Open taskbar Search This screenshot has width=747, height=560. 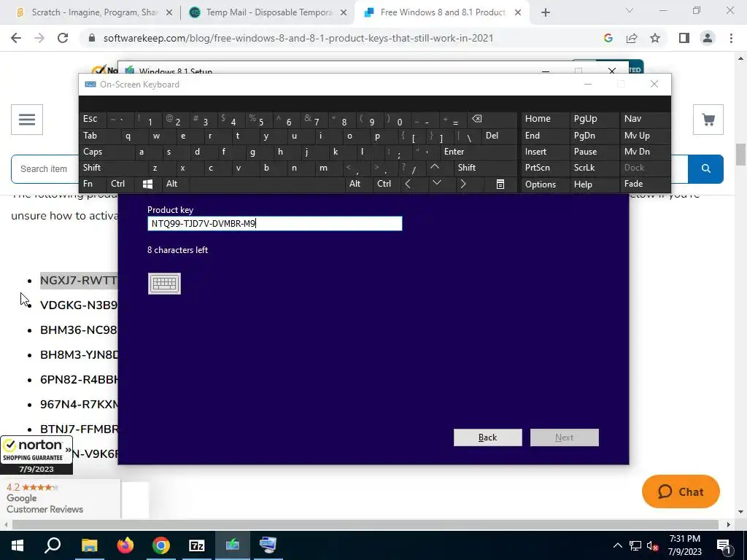pos(53,545)
